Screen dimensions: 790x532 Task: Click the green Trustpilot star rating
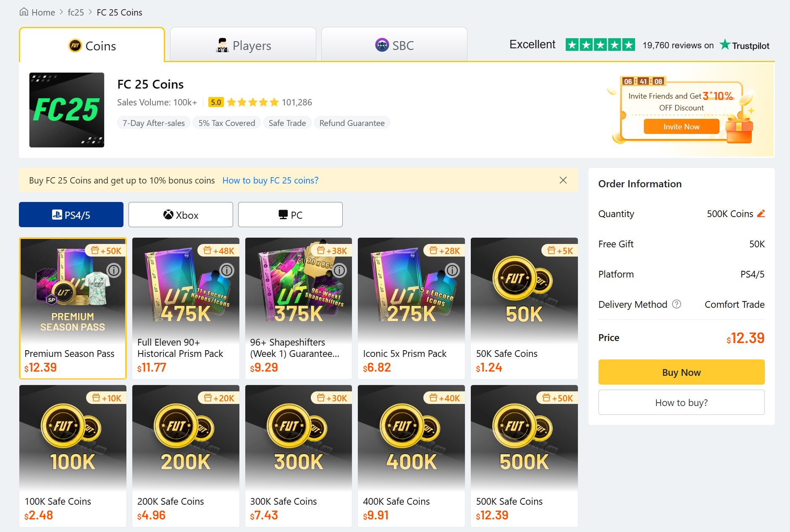tap(600, 45)
